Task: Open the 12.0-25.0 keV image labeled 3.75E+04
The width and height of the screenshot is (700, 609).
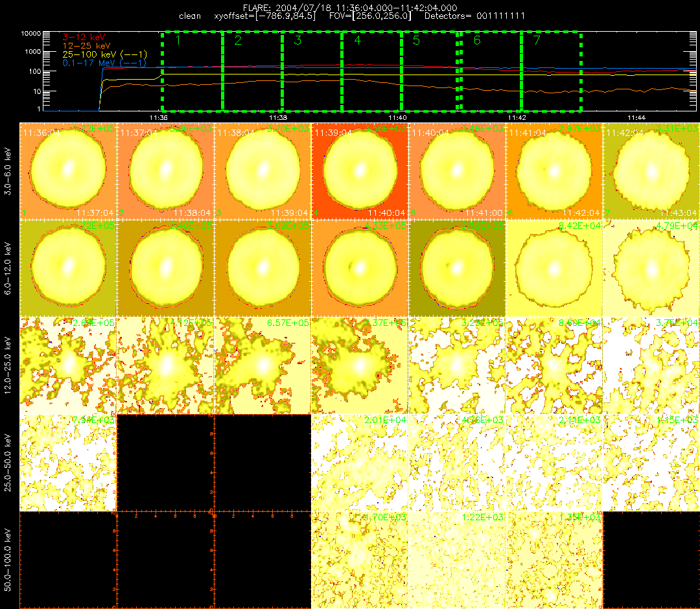Action: pyautogui.click(x=651, y=365)
